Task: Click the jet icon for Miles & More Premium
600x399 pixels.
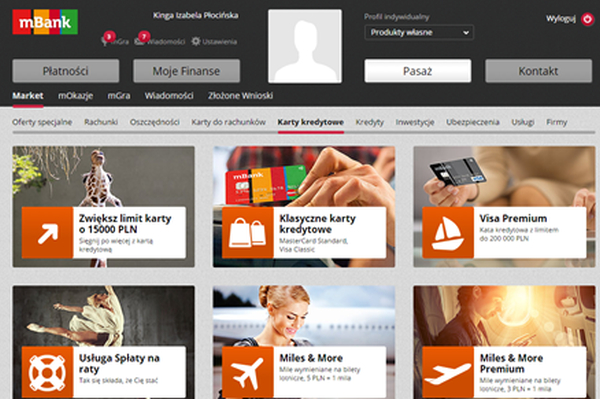Action: [448, 372]
